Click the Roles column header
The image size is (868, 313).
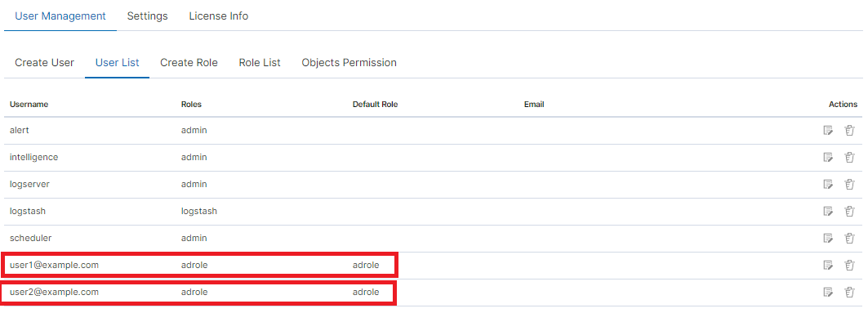click(192, 104)
